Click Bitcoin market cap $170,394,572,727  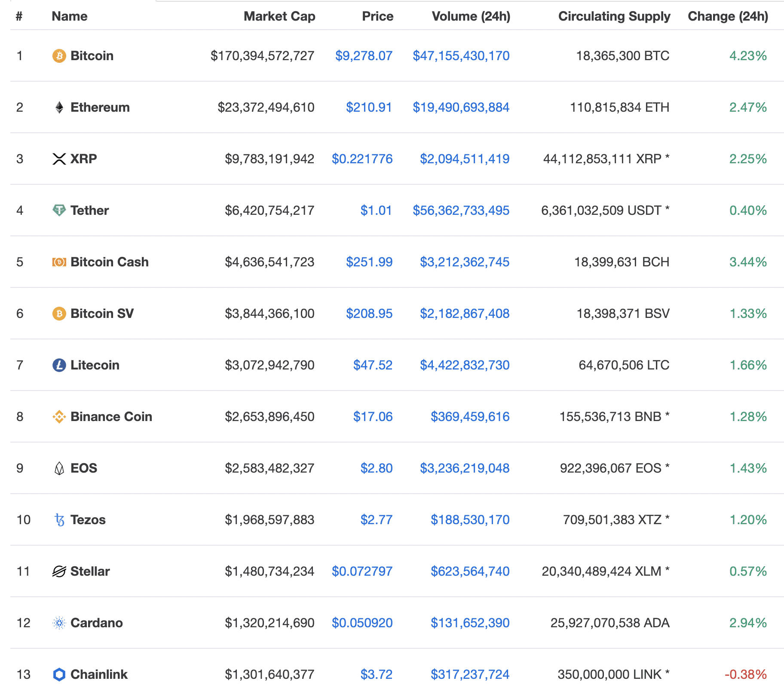pos(263,56)
